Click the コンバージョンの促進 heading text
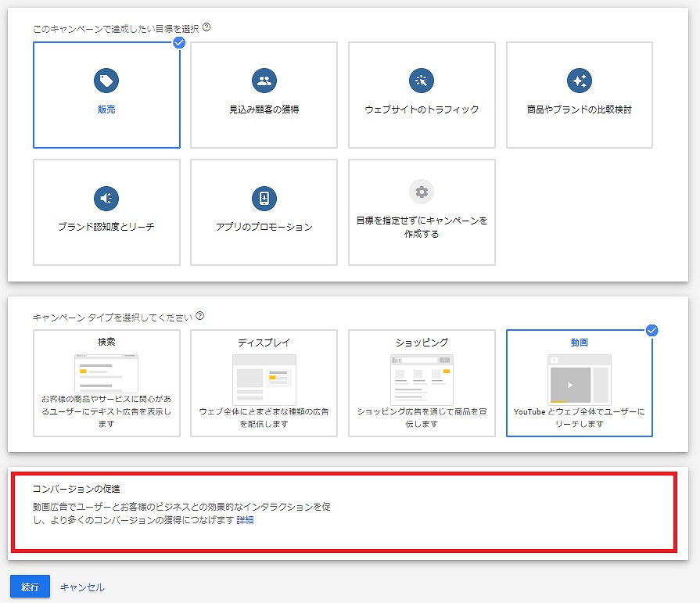 [77, 489]
